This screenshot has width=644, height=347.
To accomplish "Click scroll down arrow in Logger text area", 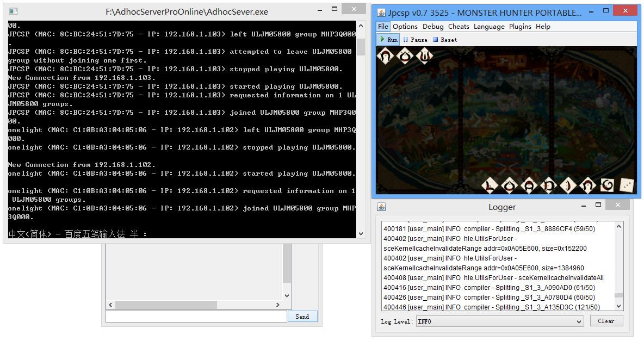I will coord(619,306).
